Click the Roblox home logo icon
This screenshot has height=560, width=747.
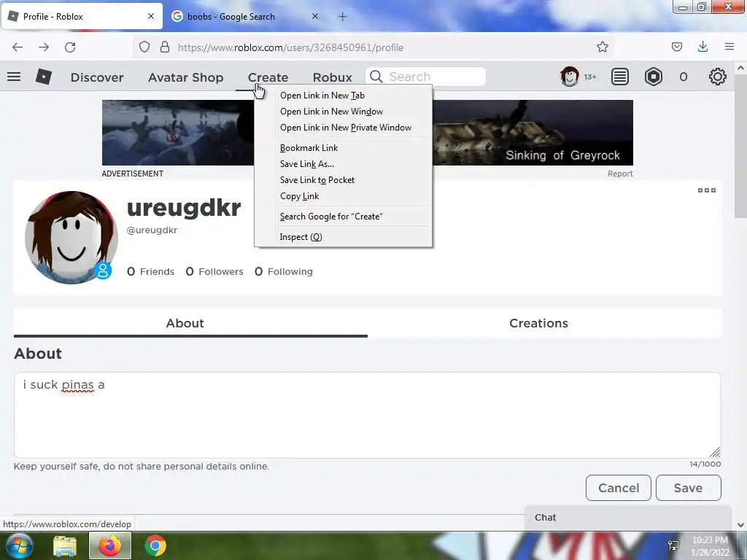tap(43, 77)
